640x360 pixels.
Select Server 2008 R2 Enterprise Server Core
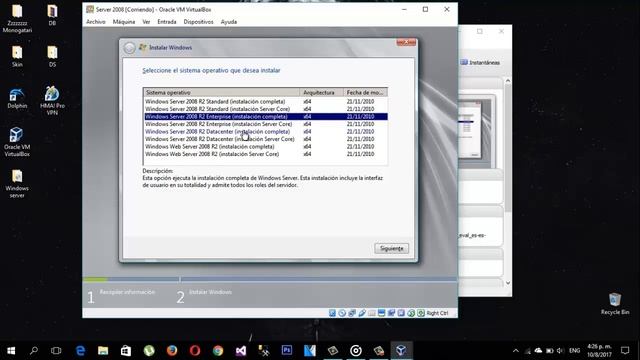pyautogui.click(x=266, y=124)
